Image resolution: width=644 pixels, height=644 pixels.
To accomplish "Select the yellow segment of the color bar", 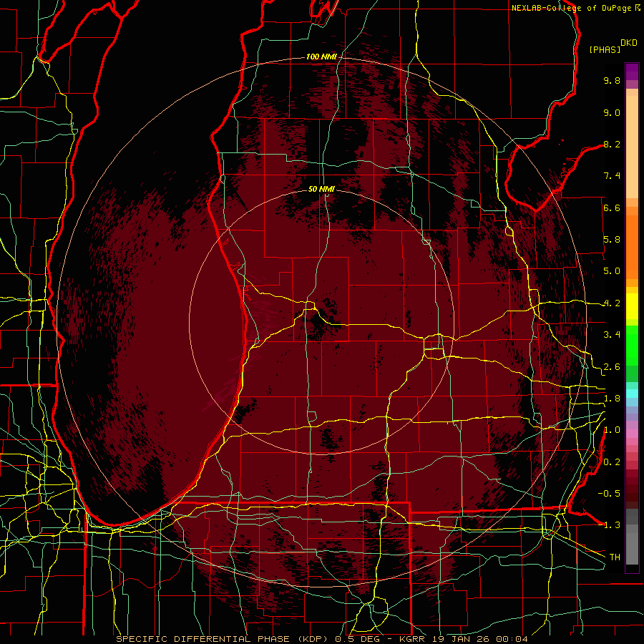I will pyautogui.click(x=632, y=306).
